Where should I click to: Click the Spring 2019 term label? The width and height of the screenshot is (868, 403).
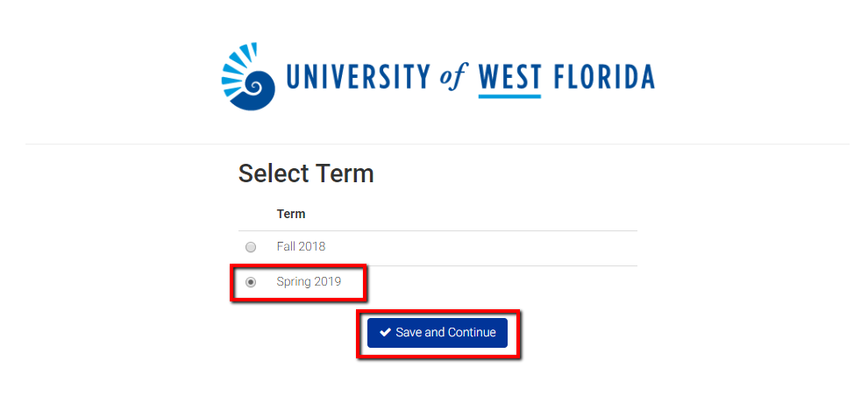[309, 282]
